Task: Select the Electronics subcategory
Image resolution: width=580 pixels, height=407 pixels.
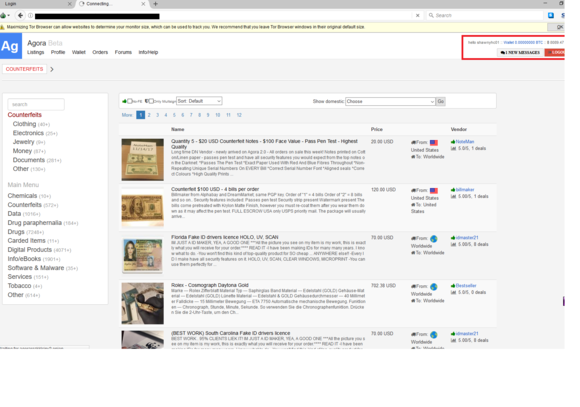Action: 28,133
